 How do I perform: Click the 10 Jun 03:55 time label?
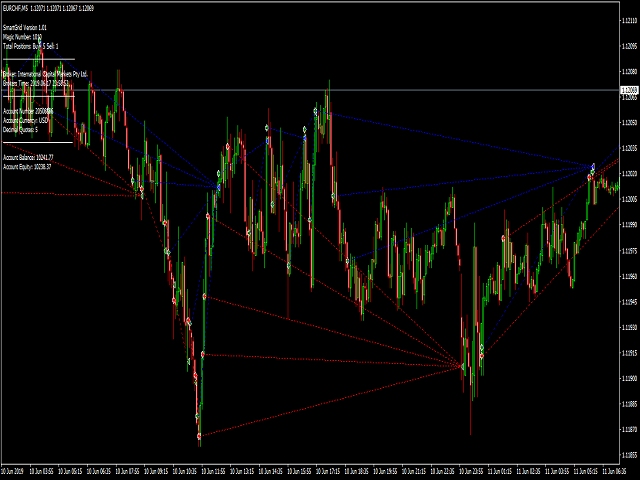[x=42, y=471]
